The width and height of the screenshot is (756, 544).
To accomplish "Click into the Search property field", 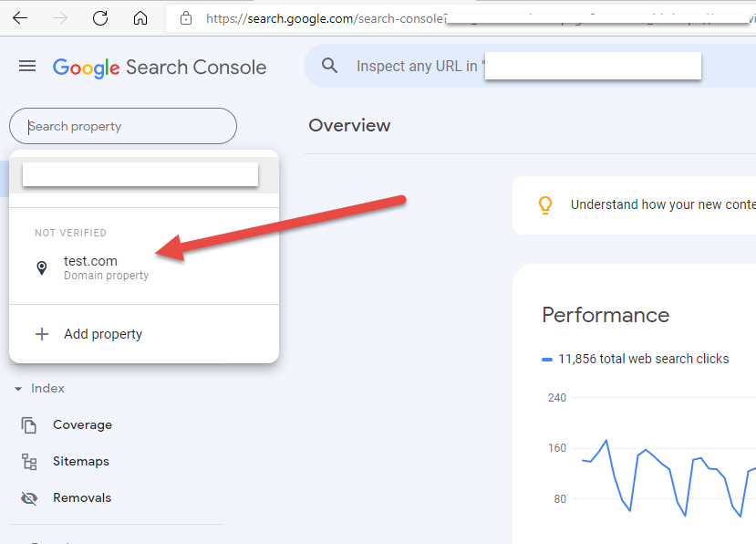I will pos(123,126).
